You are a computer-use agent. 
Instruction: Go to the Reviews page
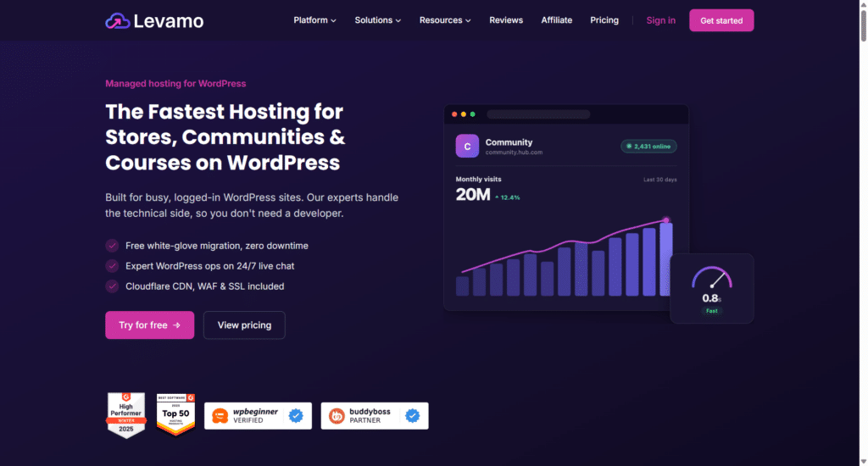[x=506, y=20]
